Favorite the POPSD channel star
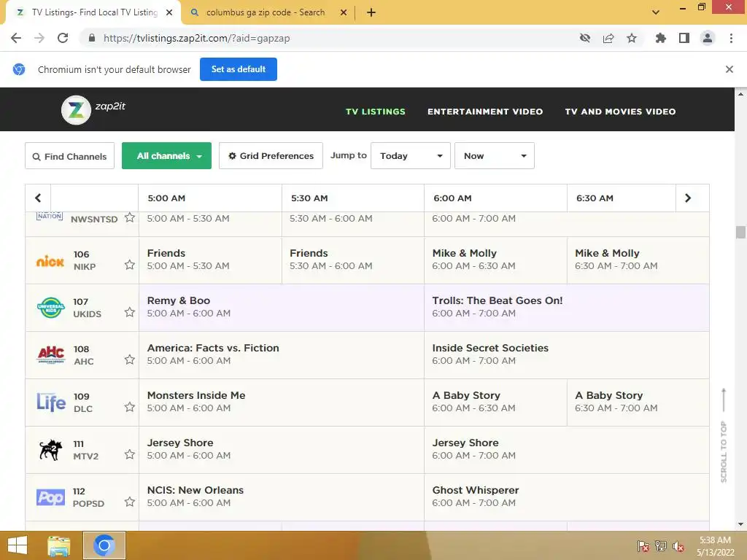The image size is (747, 560). point(130,502)
